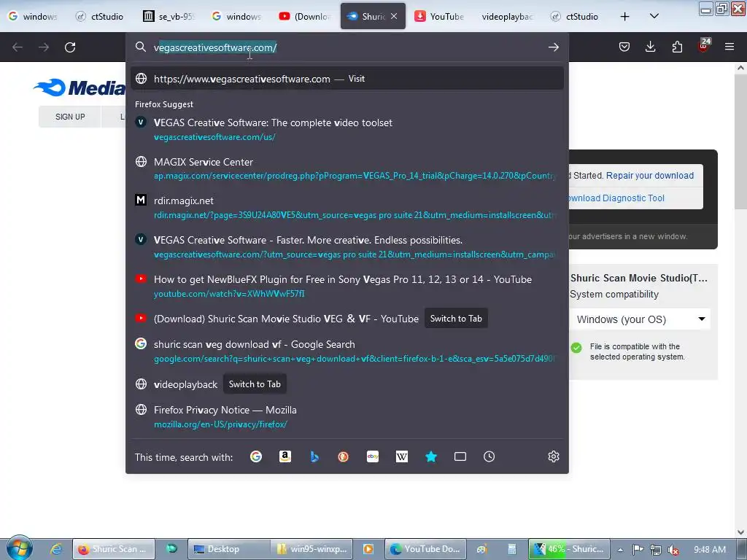
Task: Open NewBlueFX Plugin YouTube suggestion
Action: pyautogui.click(x=347, y=286)
